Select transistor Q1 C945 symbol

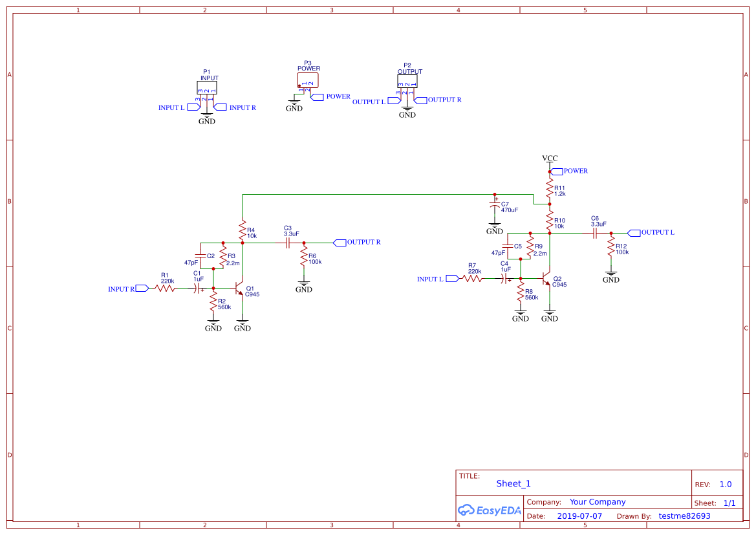coord(239,288)
